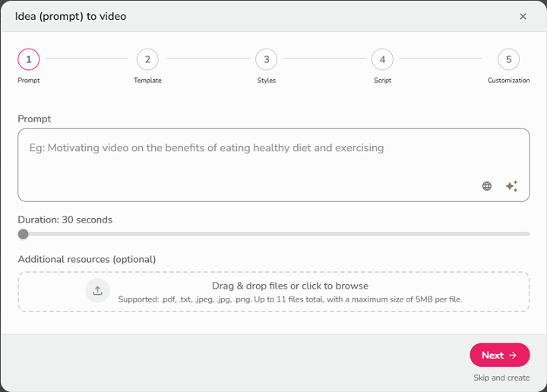
Task: Jump to step 2 Template circle
Action: click(147, 59)
